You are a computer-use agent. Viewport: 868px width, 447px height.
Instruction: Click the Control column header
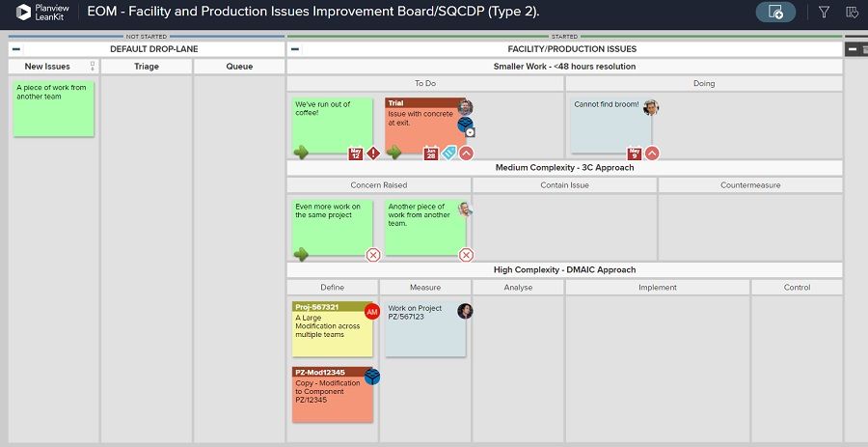click(798, 288)
